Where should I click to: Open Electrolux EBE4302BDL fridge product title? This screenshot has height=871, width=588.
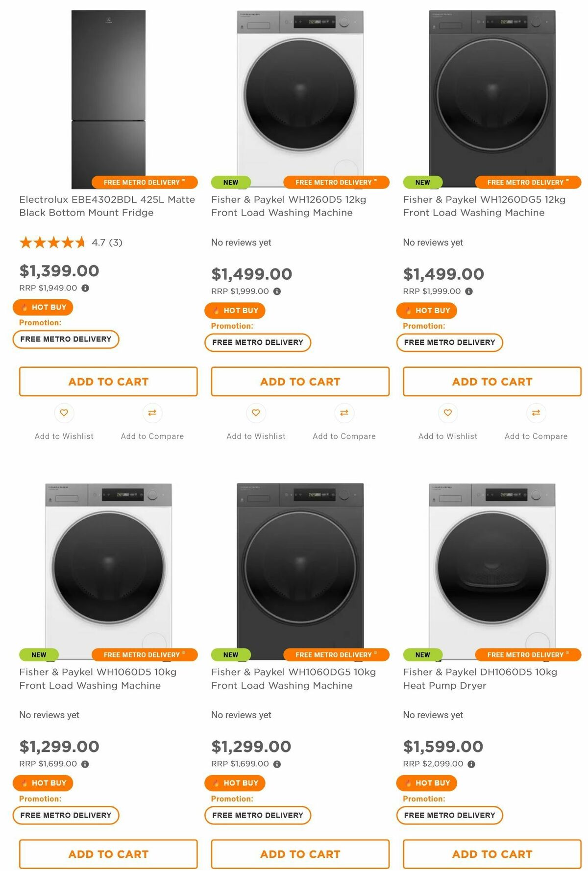point(107,206)
